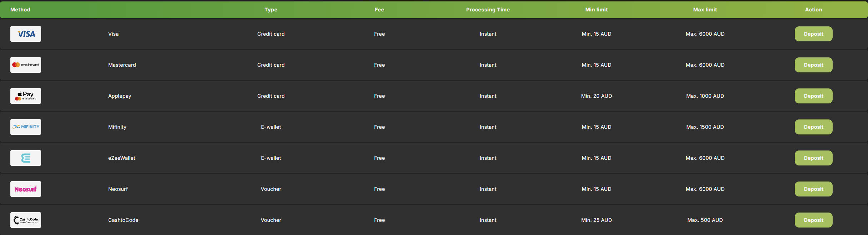Click Deposit beside CashtoCode
Screen dimensions: 868x235
(x=813, y=220)
